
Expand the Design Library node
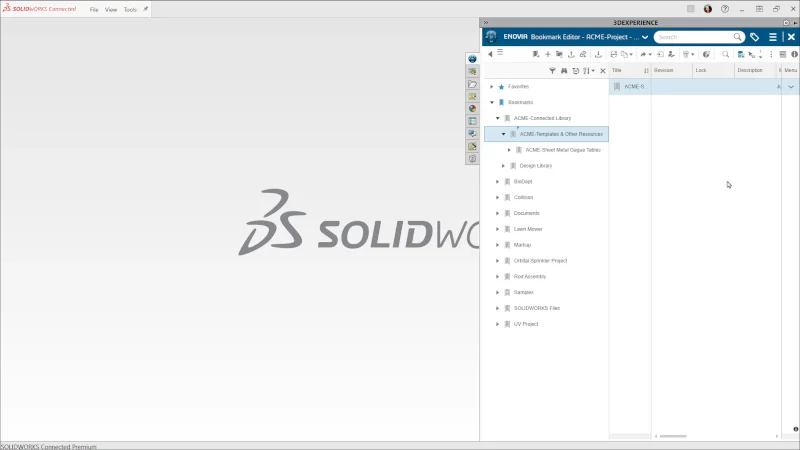(504, 166)
